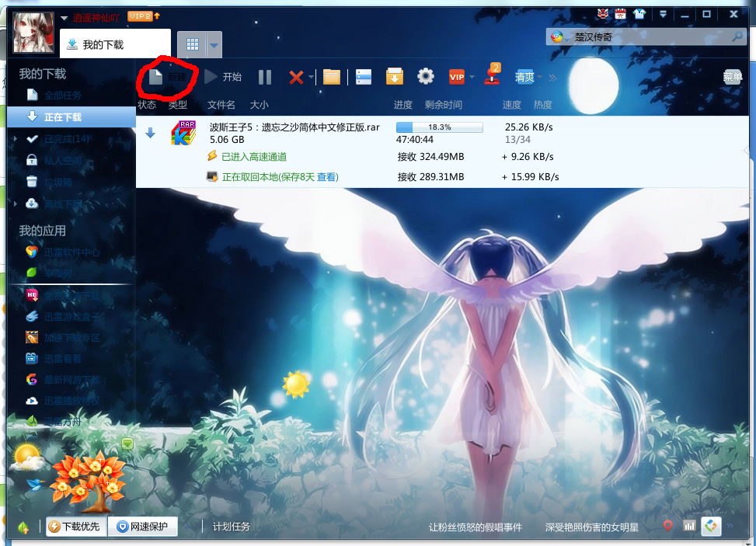This screenshot has width=756, height=546.
Task: Delete the task with the red X icon
Action: pyautogui.click(x=296, y=77)
